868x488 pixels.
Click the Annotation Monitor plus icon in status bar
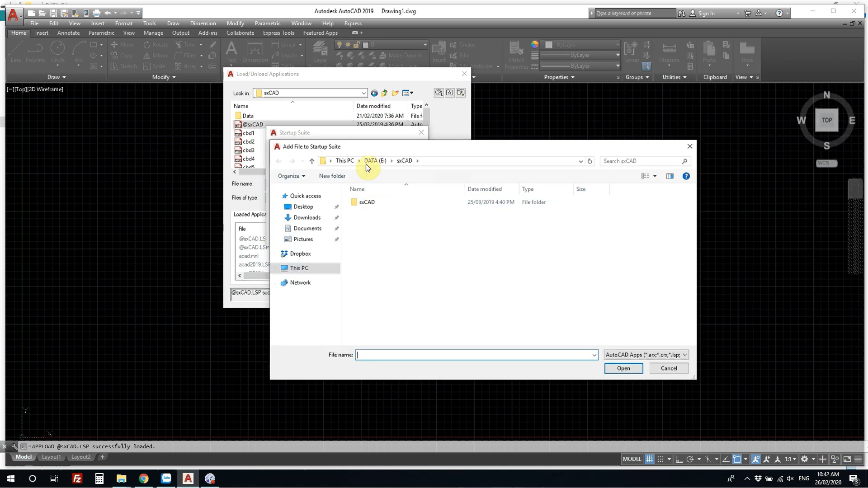[x=823, y=459]
